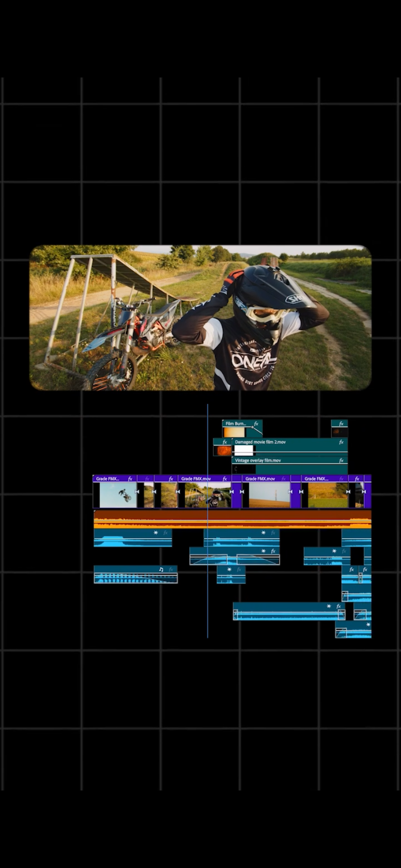Click the blue playhead line in timeline

pyautogui.click(x=208, y=521)
